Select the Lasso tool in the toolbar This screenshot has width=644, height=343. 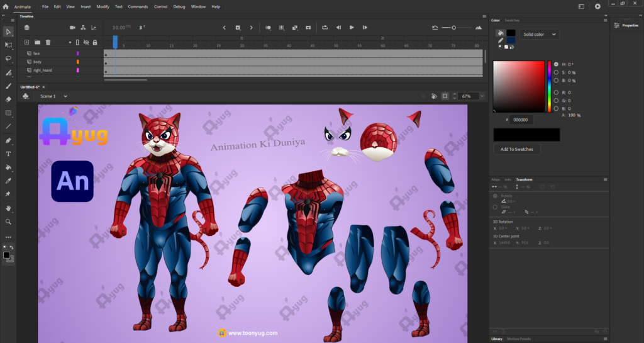point(8,59)
